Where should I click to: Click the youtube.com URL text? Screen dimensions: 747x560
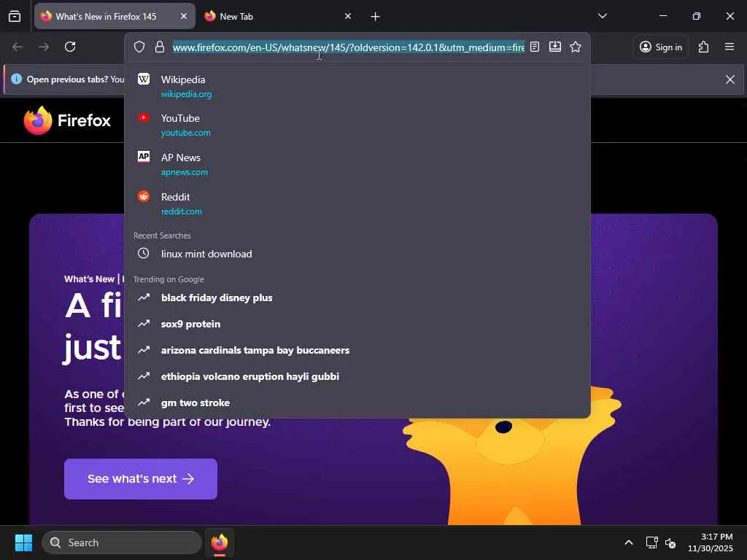186,133
